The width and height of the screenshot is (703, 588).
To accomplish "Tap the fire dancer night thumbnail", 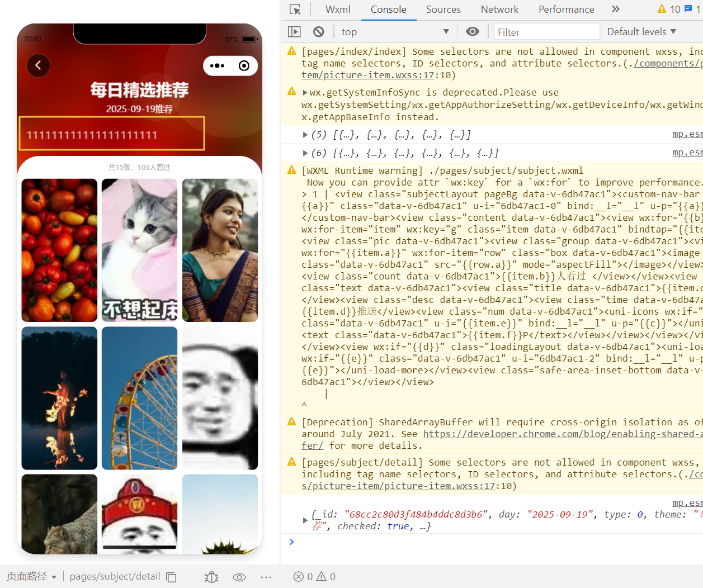I will click(x=59, y=398).
